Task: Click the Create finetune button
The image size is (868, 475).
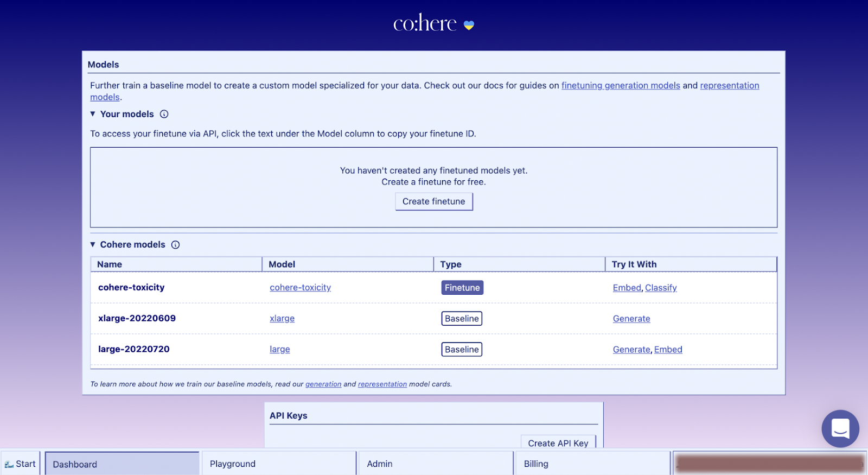Action: [434, 201]
